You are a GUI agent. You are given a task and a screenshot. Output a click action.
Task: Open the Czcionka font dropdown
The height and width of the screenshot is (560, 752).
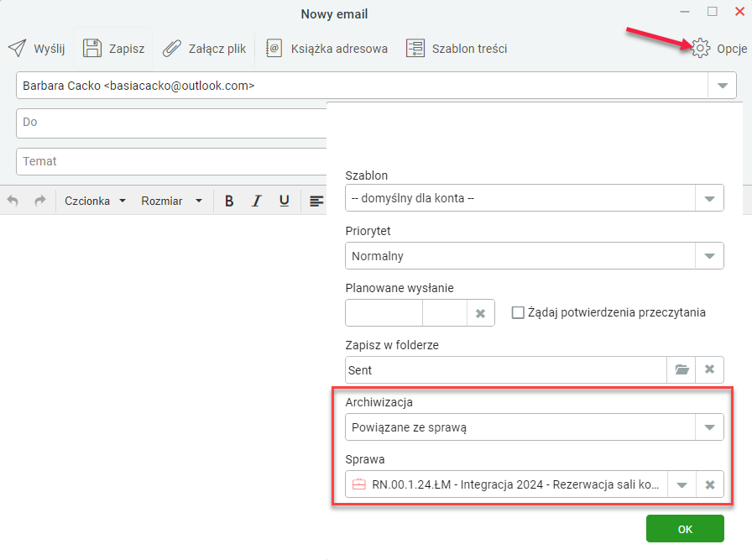pyautogui.click(x=95, y=201)
